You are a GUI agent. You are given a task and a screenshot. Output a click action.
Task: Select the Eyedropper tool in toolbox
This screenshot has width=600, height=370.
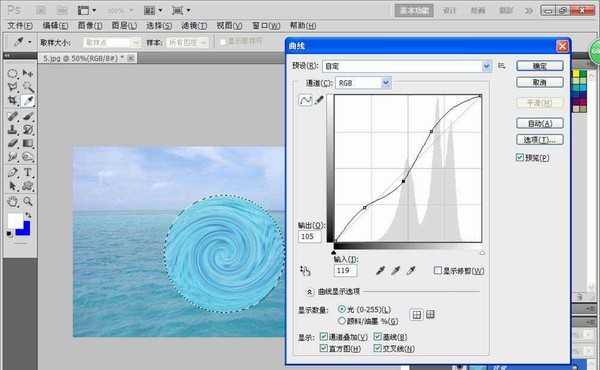coord(28,101)
